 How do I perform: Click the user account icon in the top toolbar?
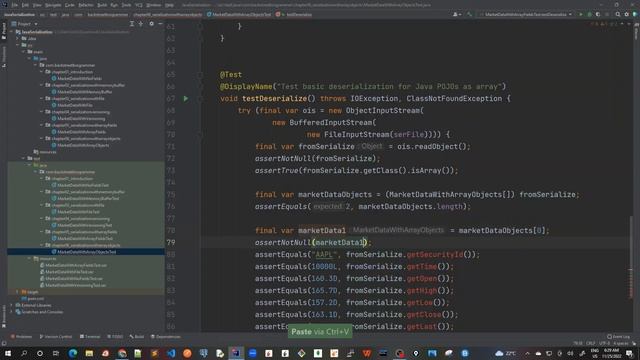click(x=457, y=14)
